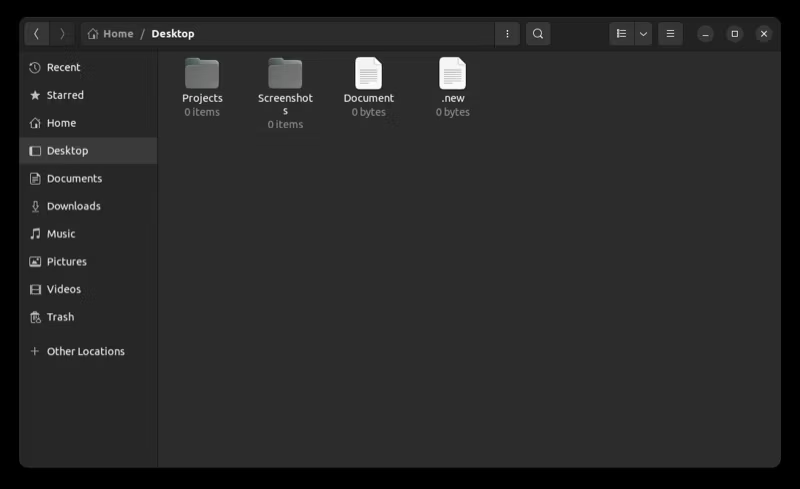
Task: Select Desktop in the sidebar
Action: [x=88, y=151]
